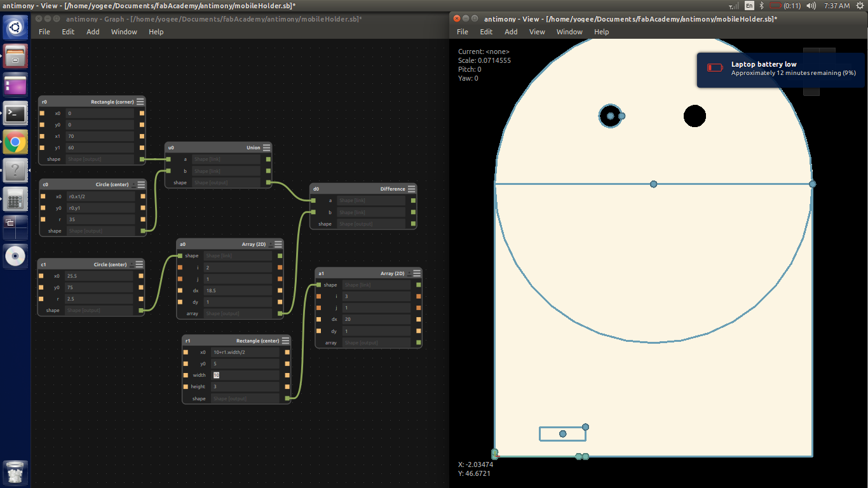Open the Add menu in the View window

(511, 32)
